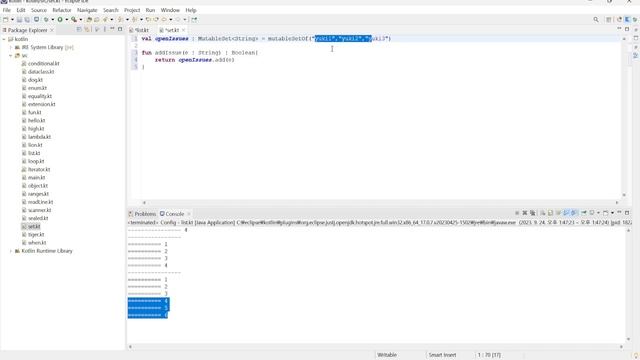This screenshot has height=360, width=640.
Task: Toggle Pin Console button
Action: [584, 213]
